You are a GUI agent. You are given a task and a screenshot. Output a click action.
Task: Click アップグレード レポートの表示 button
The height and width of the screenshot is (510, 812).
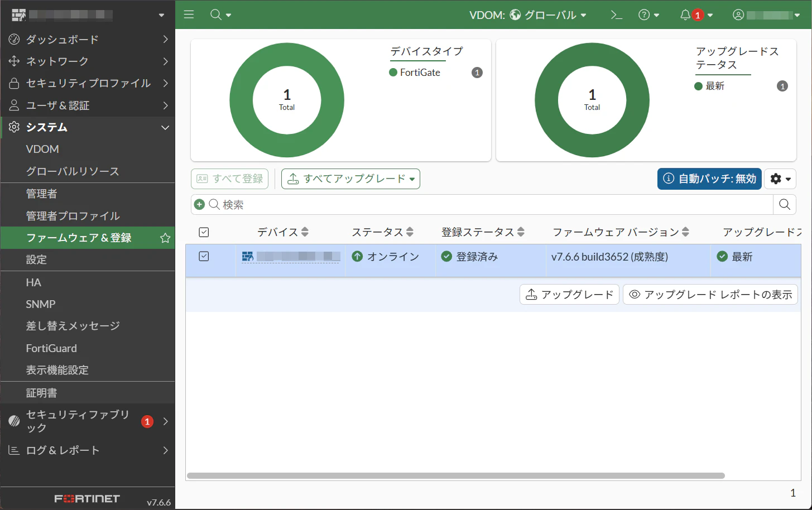point(710,294)
